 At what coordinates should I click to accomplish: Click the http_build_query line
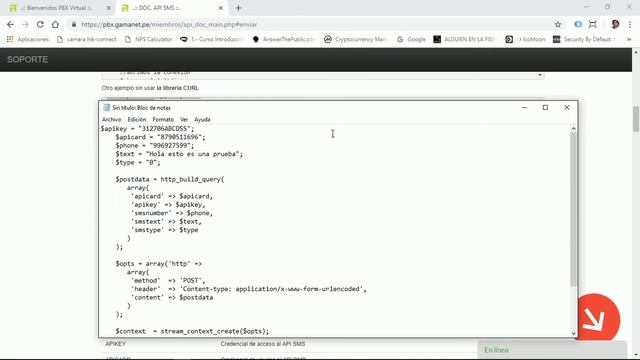170,179
